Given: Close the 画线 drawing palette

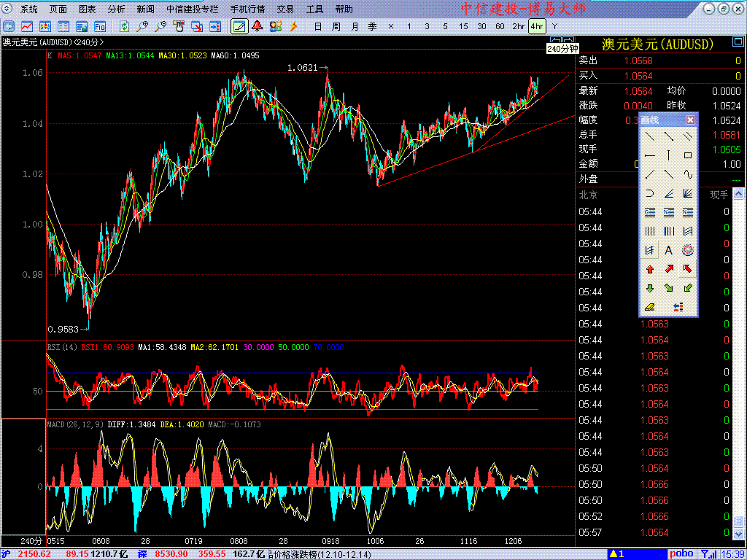Looking at the screenshot, I should coord(690,120).
